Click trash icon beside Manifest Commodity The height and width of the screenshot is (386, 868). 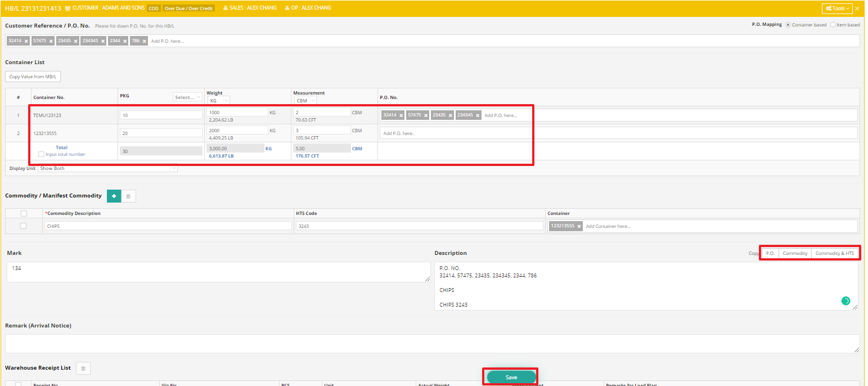(x=128, y=196)
